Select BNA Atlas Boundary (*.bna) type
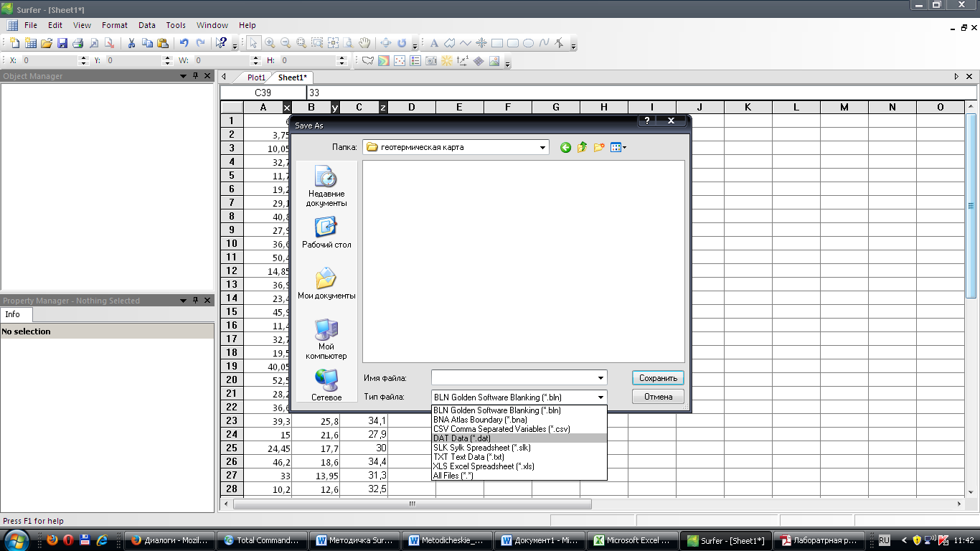Viewport: 980px width, 551px height. pos(519,420)
